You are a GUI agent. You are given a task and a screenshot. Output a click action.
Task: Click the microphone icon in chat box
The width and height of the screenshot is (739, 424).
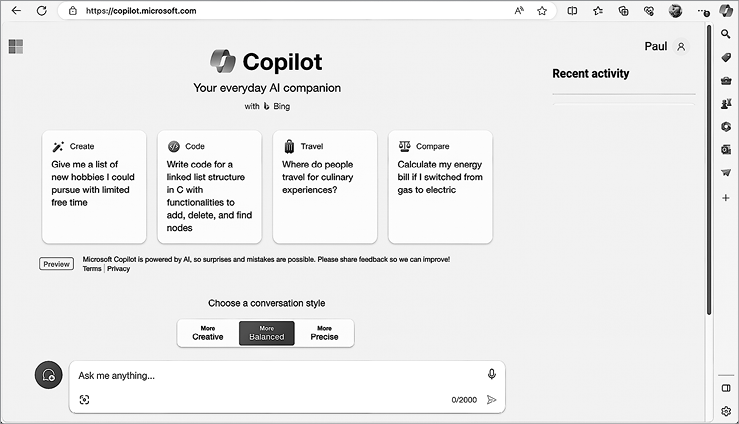click(x=491, y=374)
